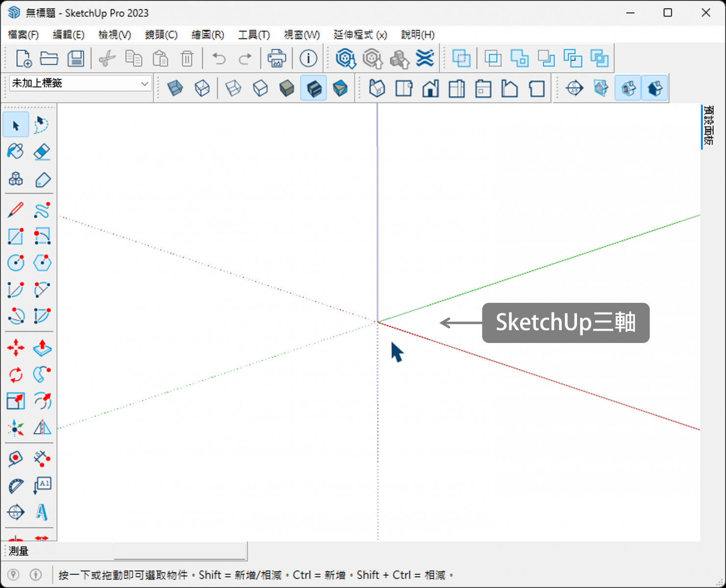Image resolution: width=726 pixels, height=588 pixels.
Task: Toggle Display Section Planes
Action: click(x=601, y=89)
